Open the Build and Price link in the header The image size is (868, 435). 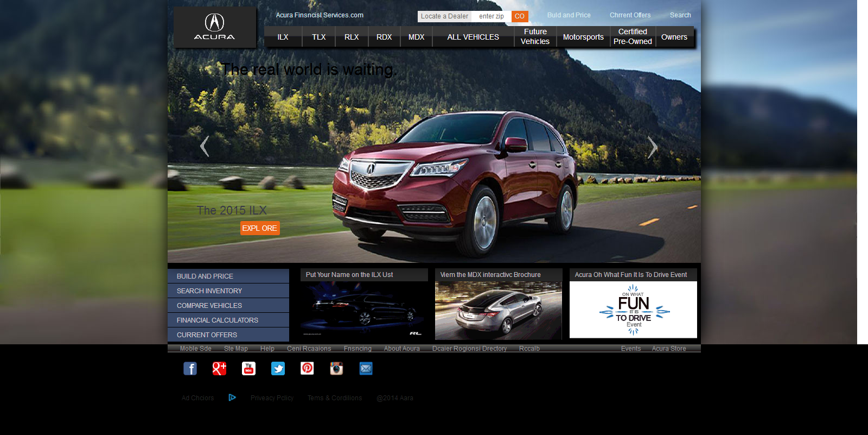coord(569,15)
